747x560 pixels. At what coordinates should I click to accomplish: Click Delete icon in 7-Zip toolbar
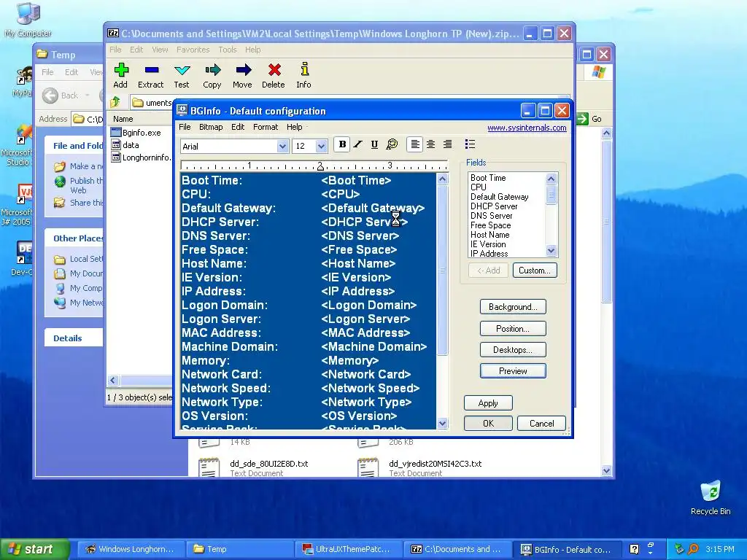(274, 76)
